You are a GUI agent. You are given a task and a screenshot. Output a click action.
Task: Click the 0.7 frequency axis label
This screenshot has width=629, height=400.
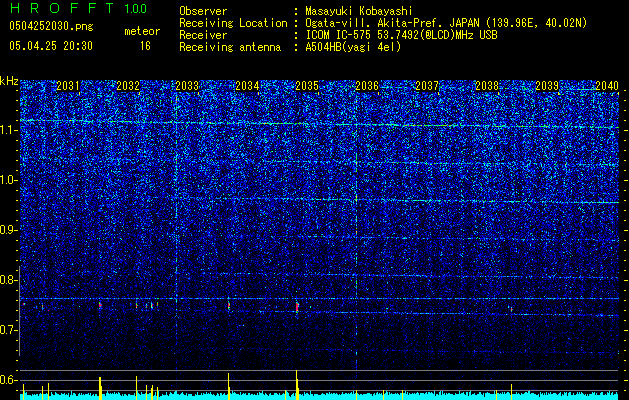pos(8,330)
